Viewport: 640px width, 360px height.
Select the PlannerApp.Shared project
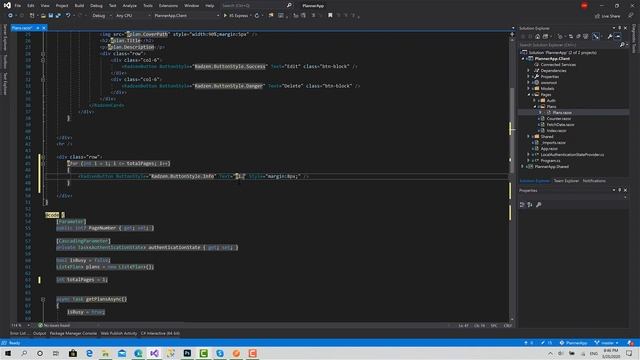pyautogui.click(x=551, y=167)
